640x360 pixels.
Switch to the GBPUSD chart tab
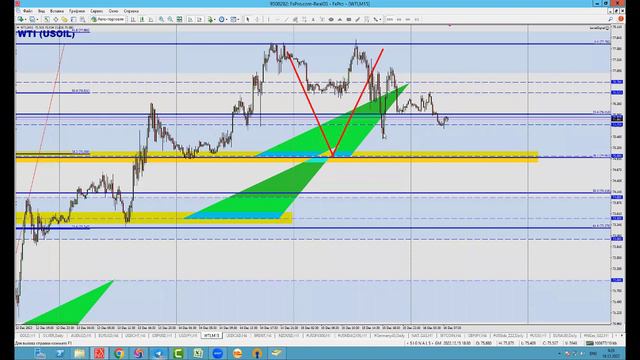pos(162,336)
